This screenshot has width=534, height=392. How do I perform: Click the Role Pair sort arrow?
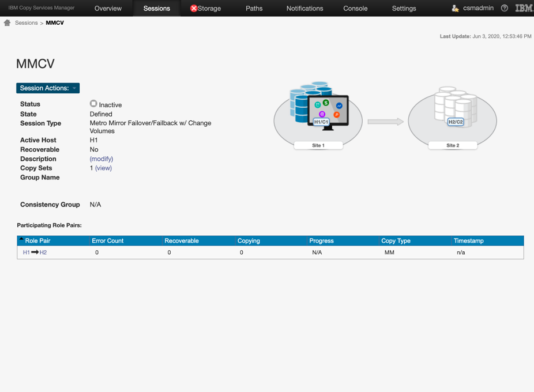coord(21,239)
